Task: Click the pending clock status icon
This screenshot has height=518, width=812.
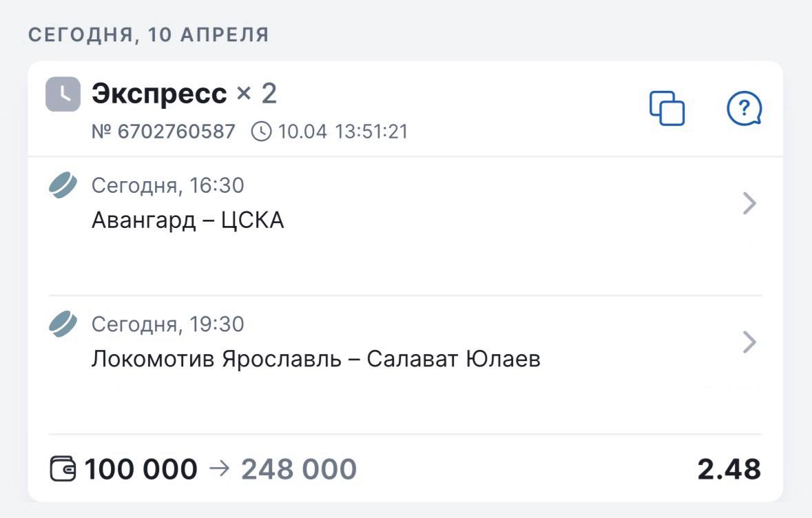Action: (x=63, y=94)
